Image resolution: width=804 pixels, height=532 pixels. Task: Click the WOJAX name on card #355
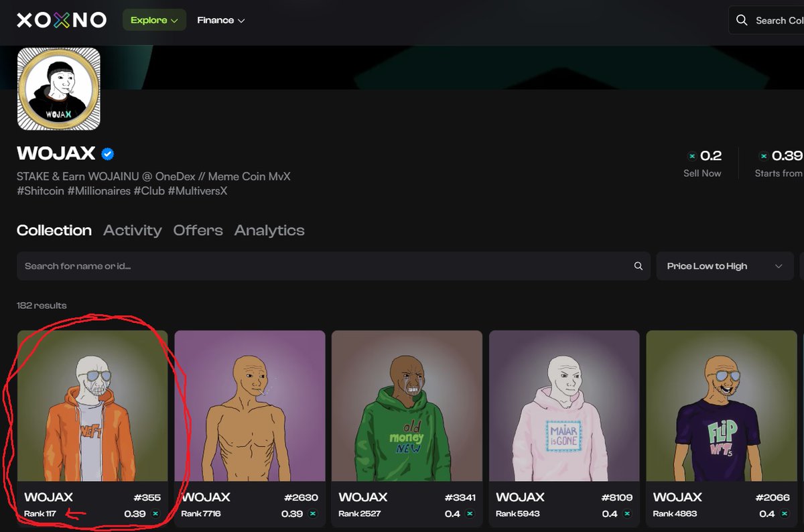[x=48, y=497]
